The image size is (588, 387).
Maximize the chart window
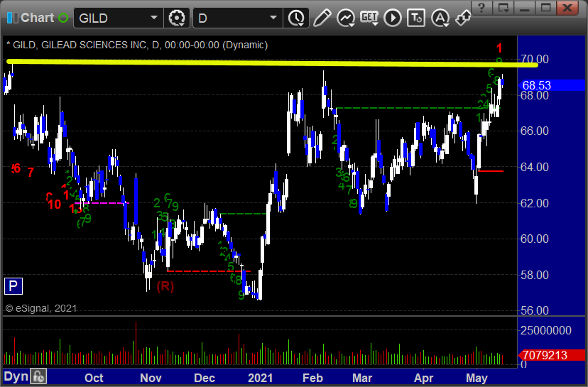click(x=546, y=8)
